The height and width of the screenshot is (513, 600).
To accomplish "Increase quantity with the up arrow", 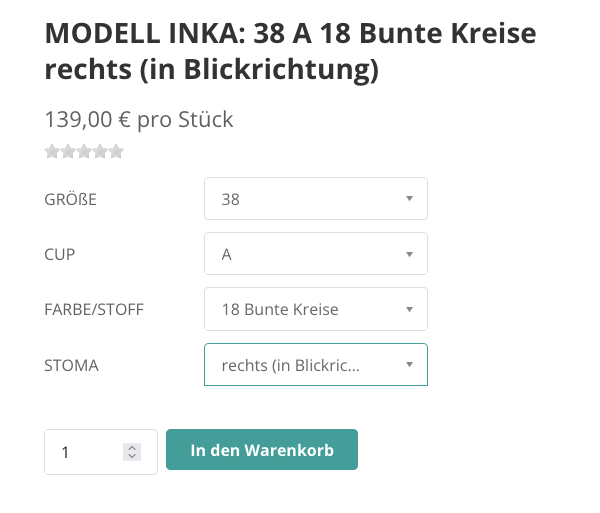I will (x=132, y=447).
